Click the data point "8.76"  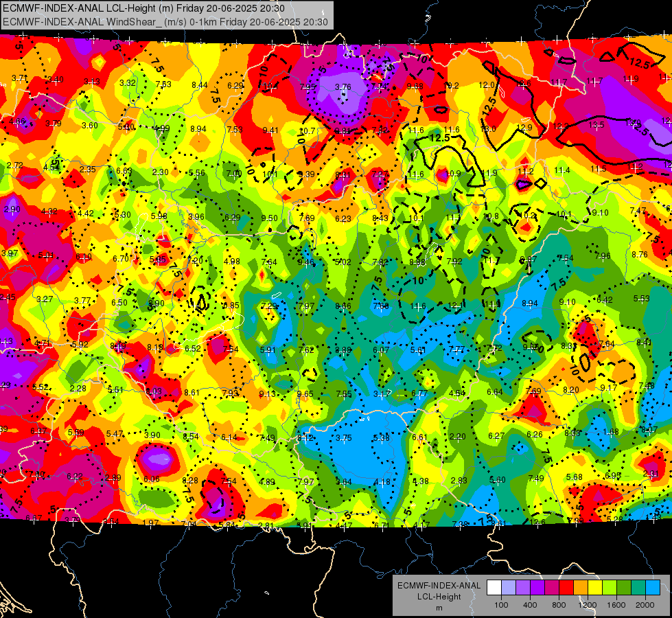point(640,254)
